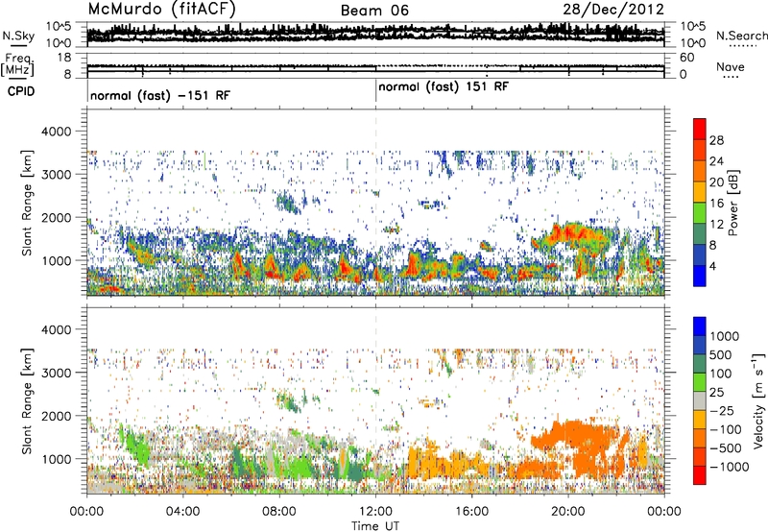Click the '18' frequency axis tick label

[64, 58]
